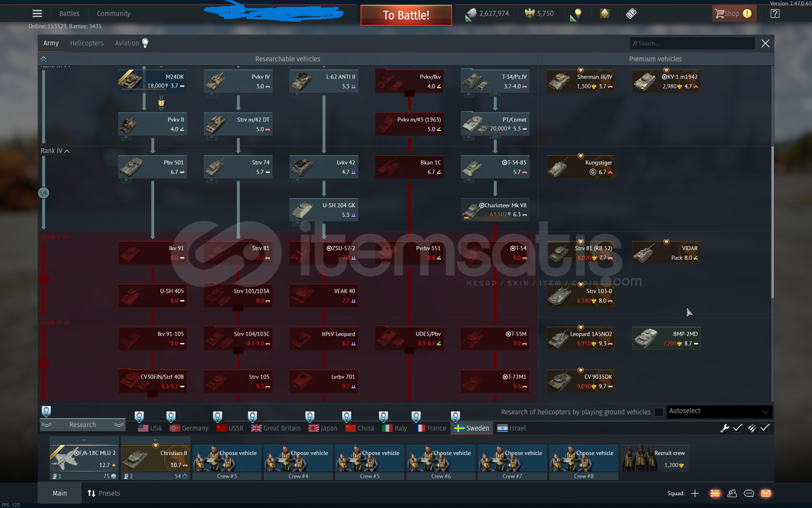The height and width of the screenshot is (508, 812).
Task: Toggle research of helicopters by ground vehicles
Action: [659, 412]
